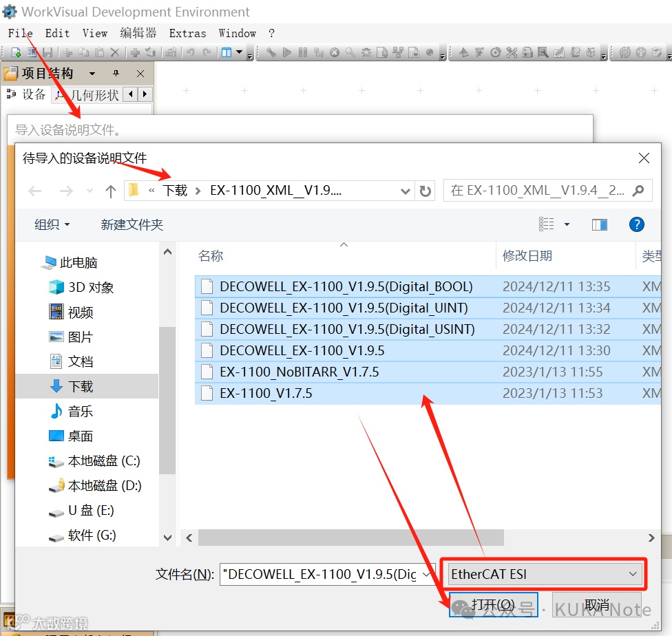Expand the 文件名 combo box dropdown
The height and width of the screenshot is (636, 672).
pos(426,574)
